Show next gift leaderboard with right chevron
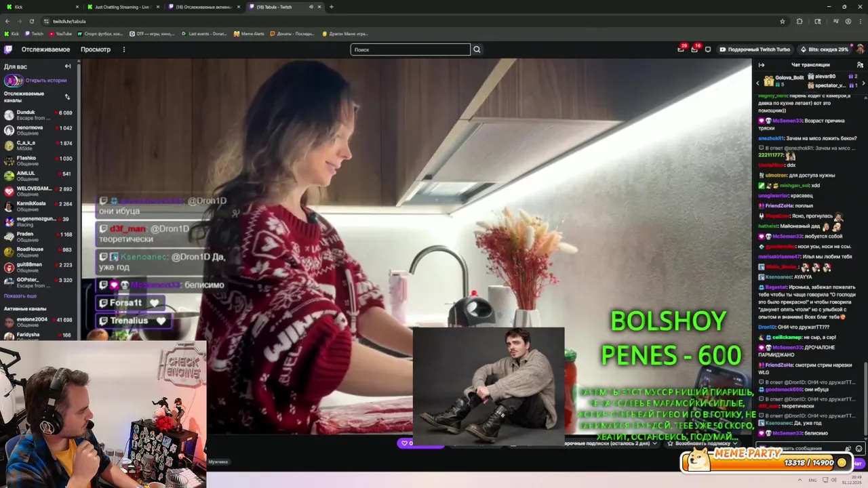 coord(863,83)
